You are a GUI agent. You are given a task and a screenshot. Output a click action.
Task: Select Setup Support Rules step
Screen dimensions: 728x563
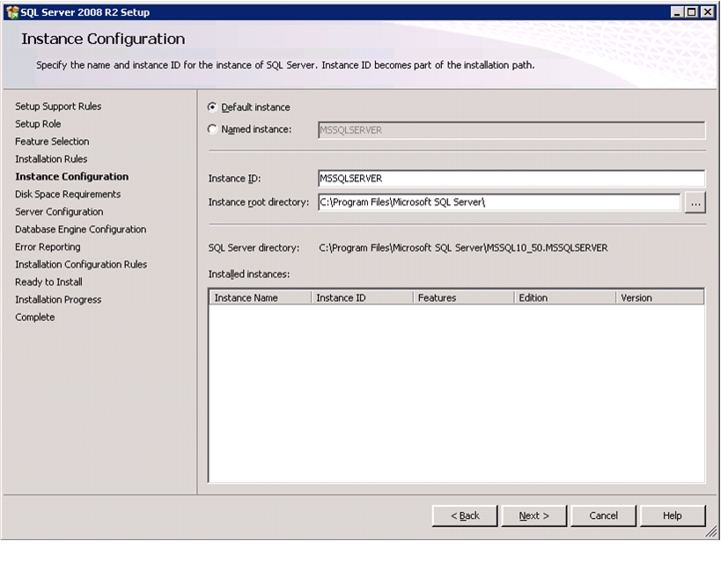(58, 106)
